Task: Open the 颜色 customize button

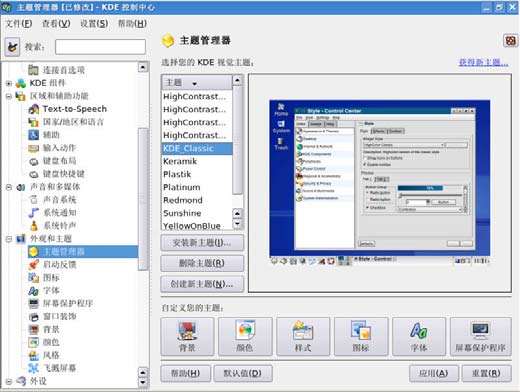Action: pyautogui.click(x=245, y=336)
